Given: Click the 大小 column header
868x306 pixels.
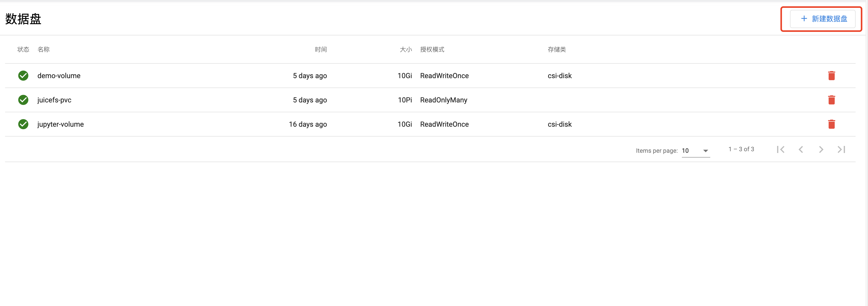Looking at the screenshot, I should tap(406, 50).
